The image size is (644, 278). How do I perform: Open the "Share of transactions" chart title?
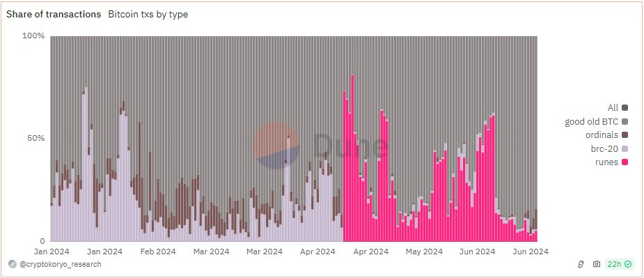coord(54,14)
